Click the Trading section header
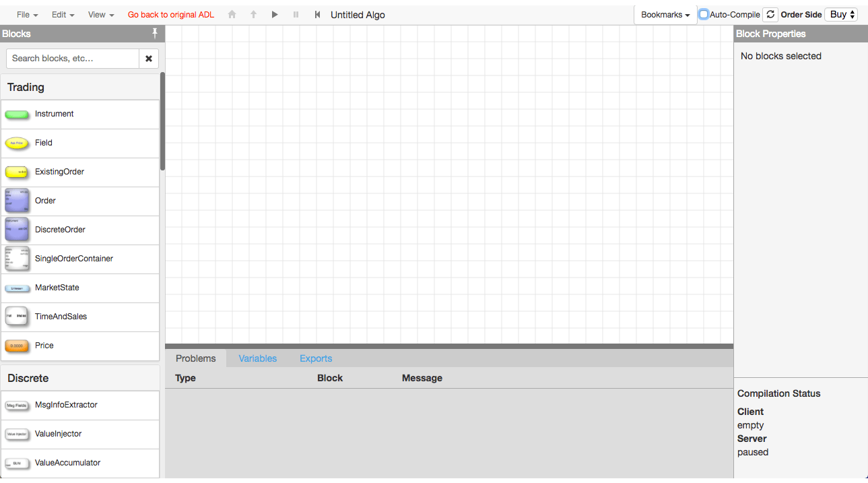Screen dimensions: 868x483 pyautogui.click(x=80, y=87)
